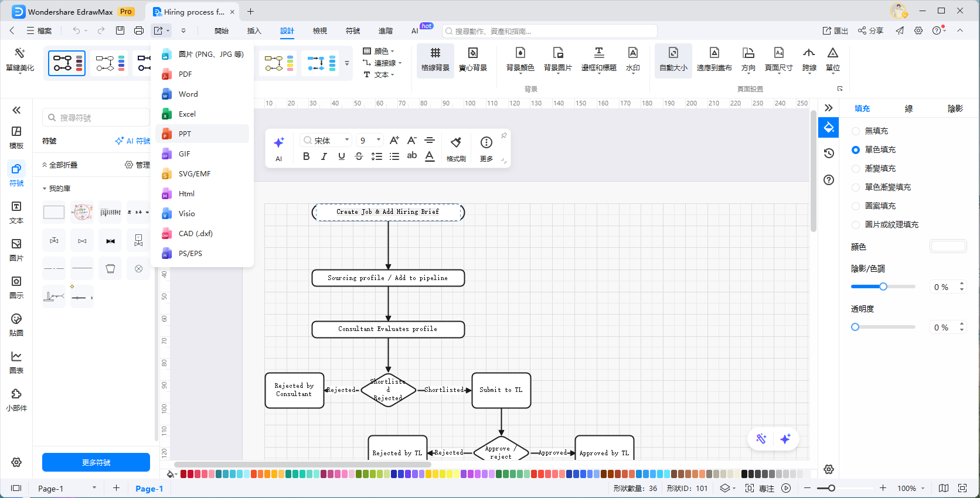This screenshot has height=498, width=980.
Task: Select the Gradient Fill (漸變填充) radio option
Action: click(x=856, y=169)
